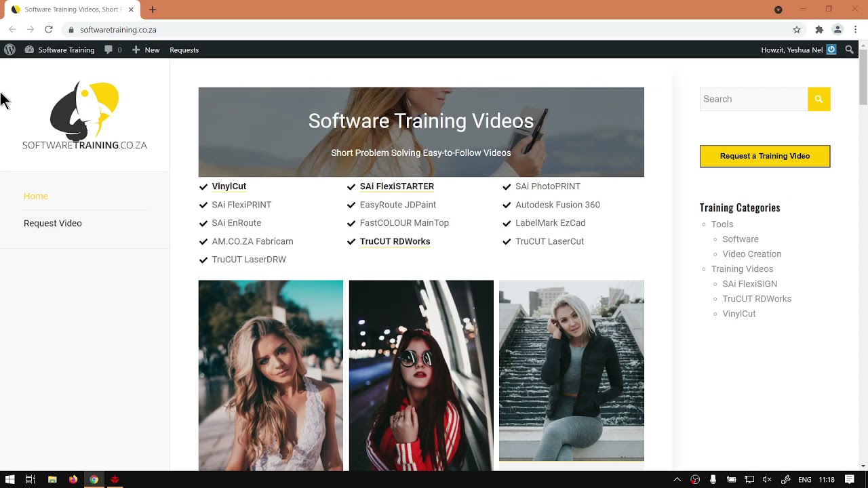Image resolution: width=868 pixels, height=488 pixels.
Task: Open the SAi FlexiSIGN category
Action: click(x=749, y=284)
